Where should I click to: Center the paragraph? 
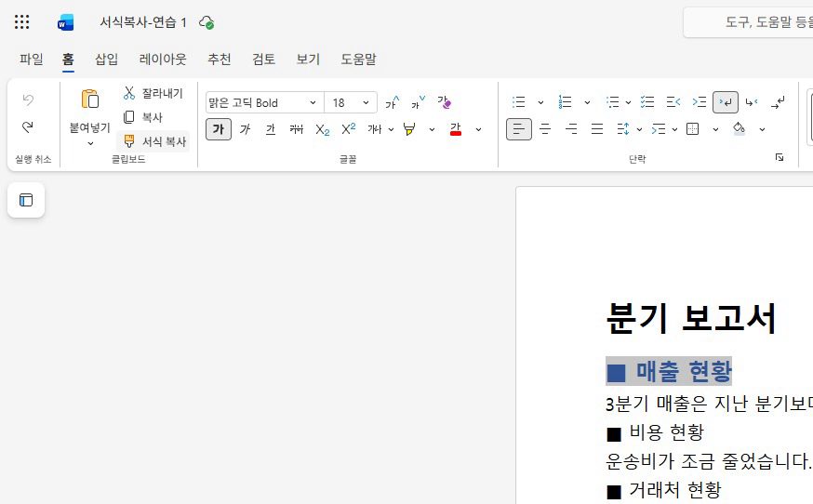tap(545, 129)
